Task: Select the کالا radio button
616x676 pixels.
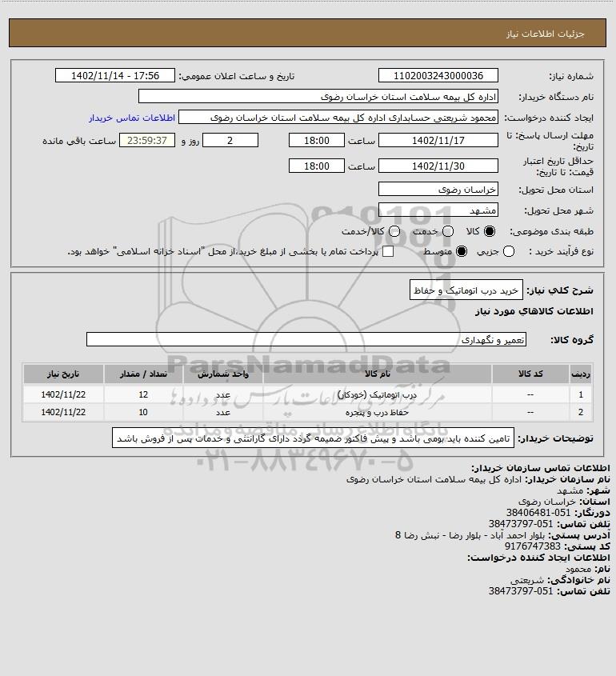Action: [490, 231]
